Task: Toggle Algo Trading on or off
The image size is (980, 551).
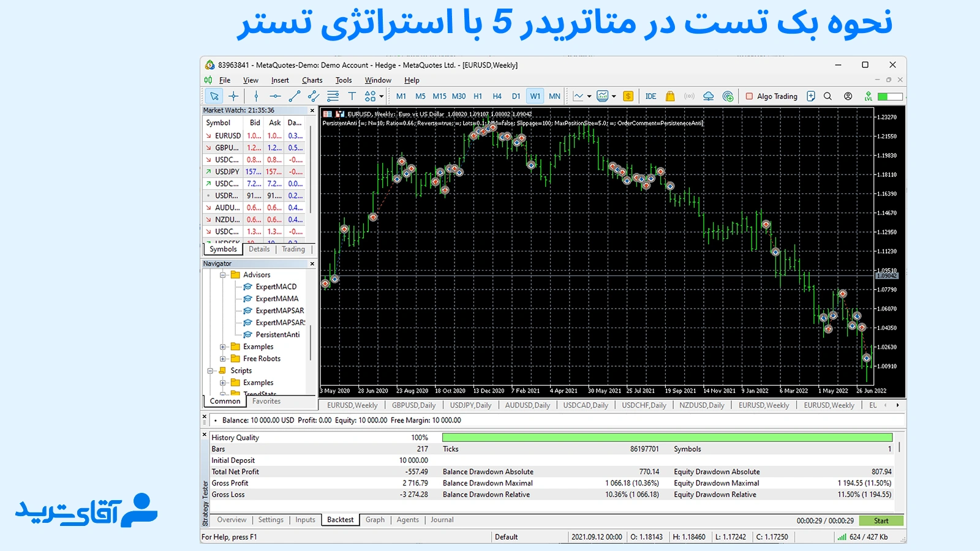Action: click(x=772, y=96)
